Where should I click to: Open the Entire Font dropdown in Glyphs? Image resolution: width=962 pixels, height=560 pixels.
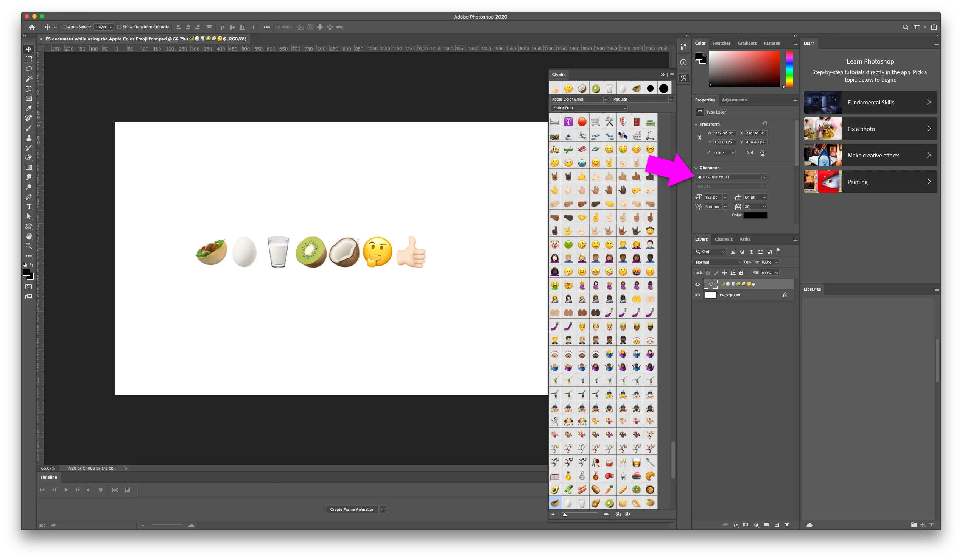(x=589, y=108)
